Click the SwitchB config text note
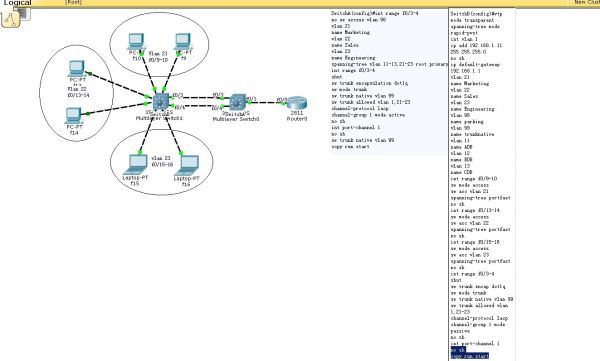Screen dimensions: 600x361 pos(482,185)
